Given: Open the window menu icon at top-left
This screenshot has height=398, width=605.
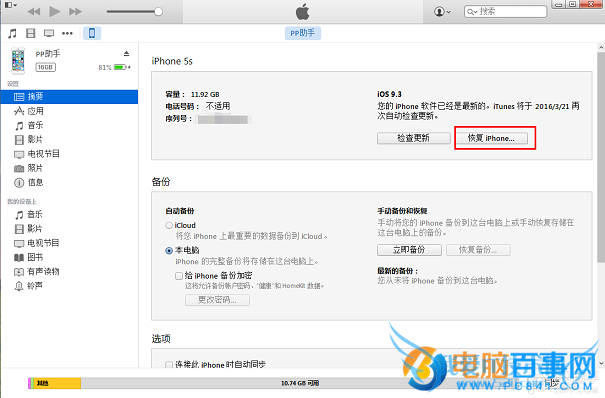Looking at the screenshot, I should coord(10,5).
